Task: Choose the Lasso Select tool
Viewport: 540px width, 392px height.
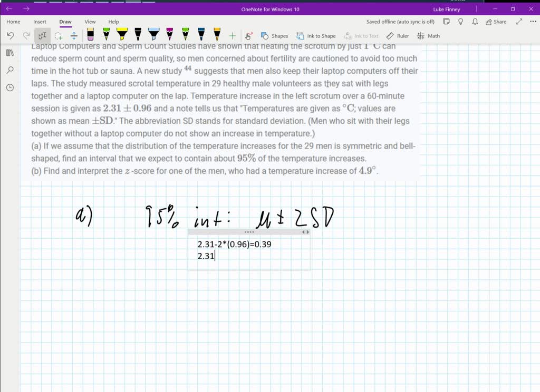Action: 59,36
